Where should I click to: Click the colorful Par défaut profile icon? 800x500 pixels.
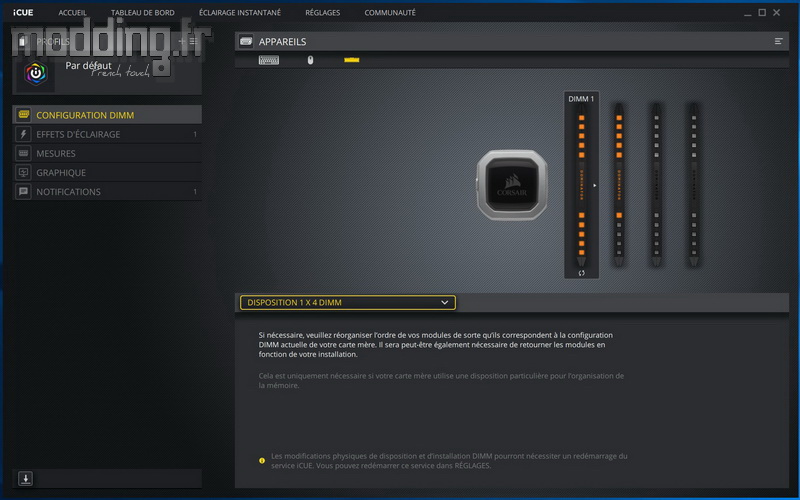coord(36,73)
